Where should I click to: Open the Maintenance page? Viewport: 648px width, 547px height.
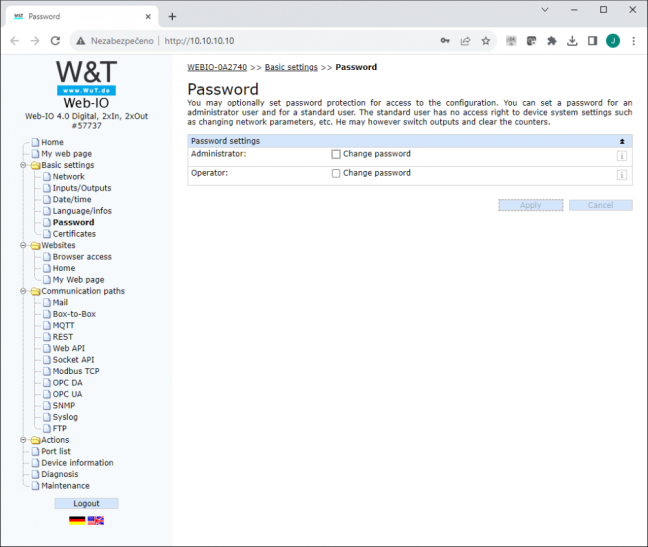65,486
